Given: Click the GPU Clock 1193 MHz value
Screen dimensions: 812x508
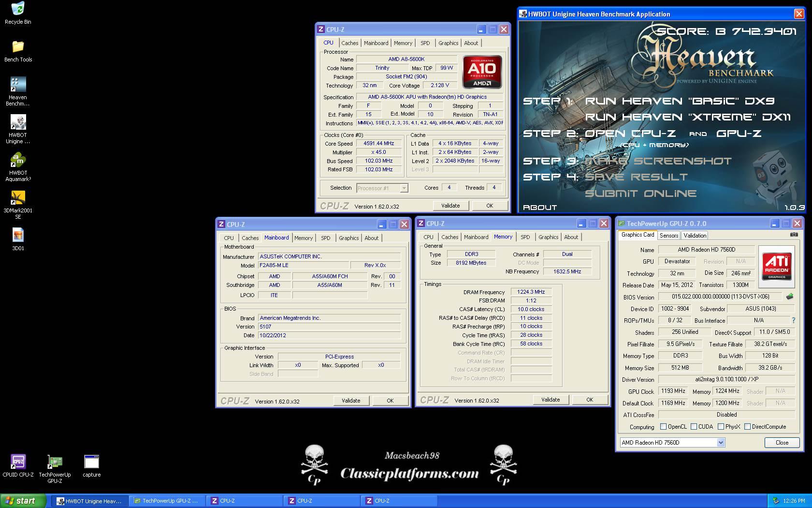Looking at the screenshot, I should coord(673,391).
